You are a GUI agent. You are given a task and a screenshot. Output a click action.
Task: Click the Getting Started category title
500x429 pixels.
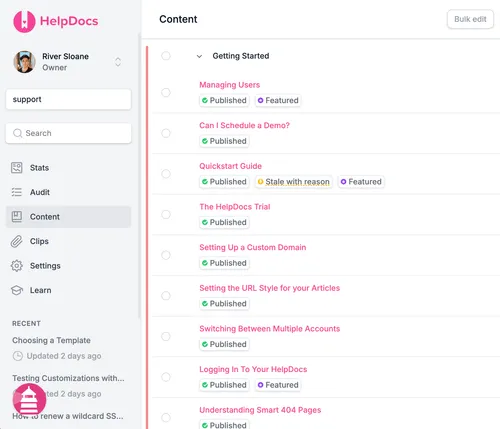241,56
